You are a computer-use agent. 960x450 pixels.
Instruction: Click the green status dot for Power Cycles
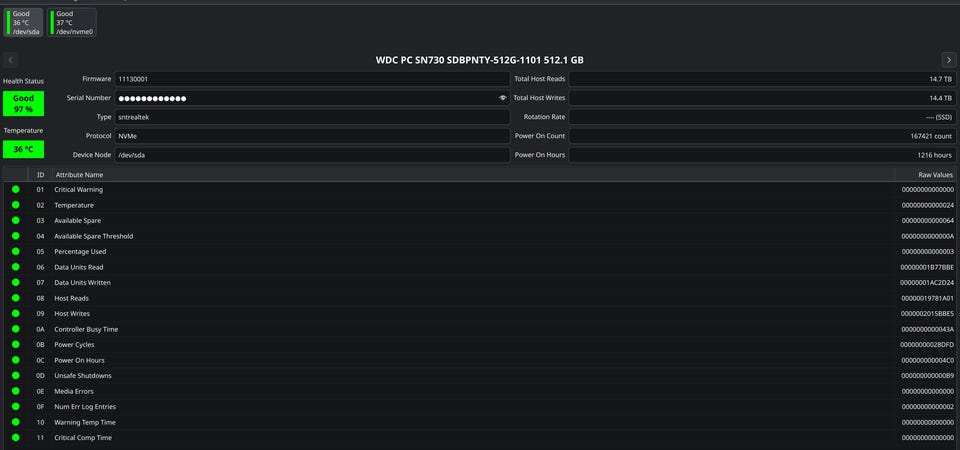point(15,344)
